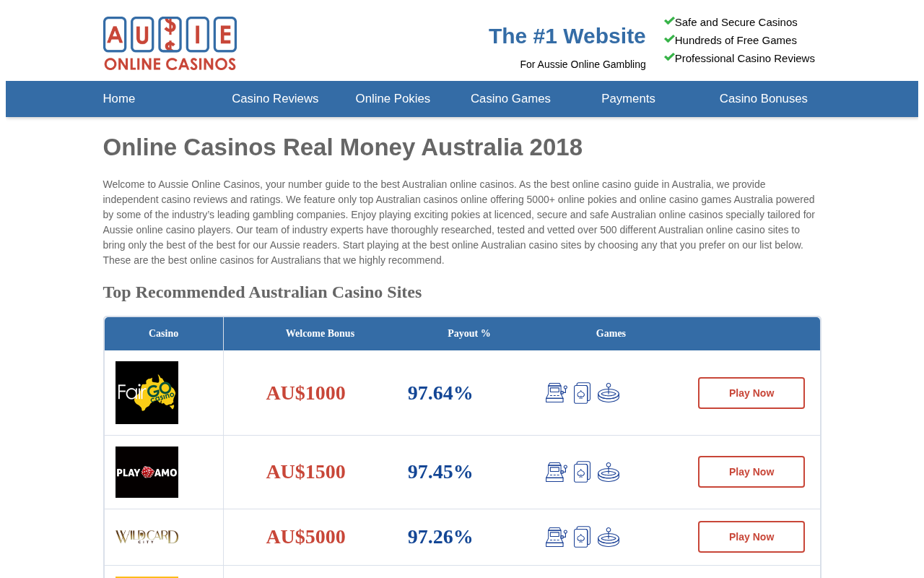
Task: Click the roulette wheel icon in Wild Card City row
Action: (x=609, y=537)
